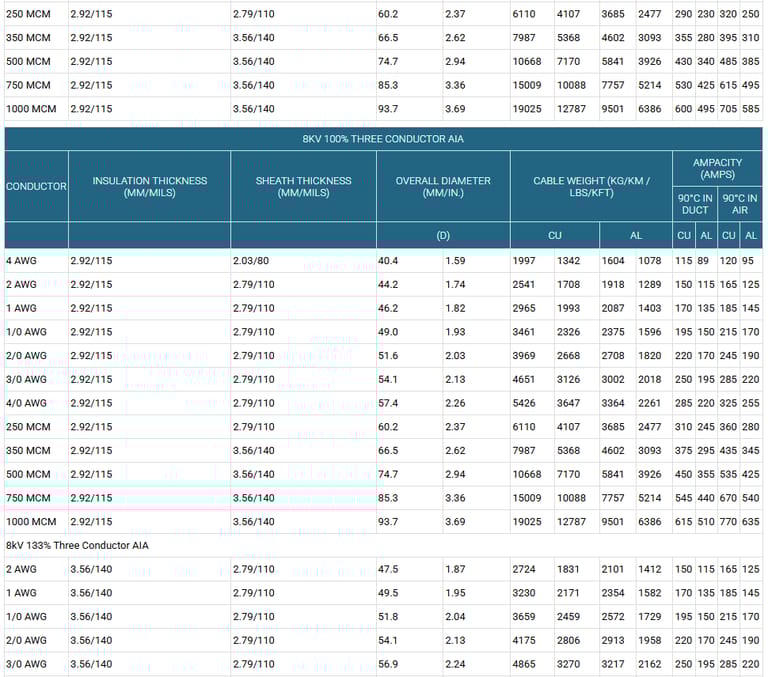Click the 56.9 overall diameter cell

388,664
